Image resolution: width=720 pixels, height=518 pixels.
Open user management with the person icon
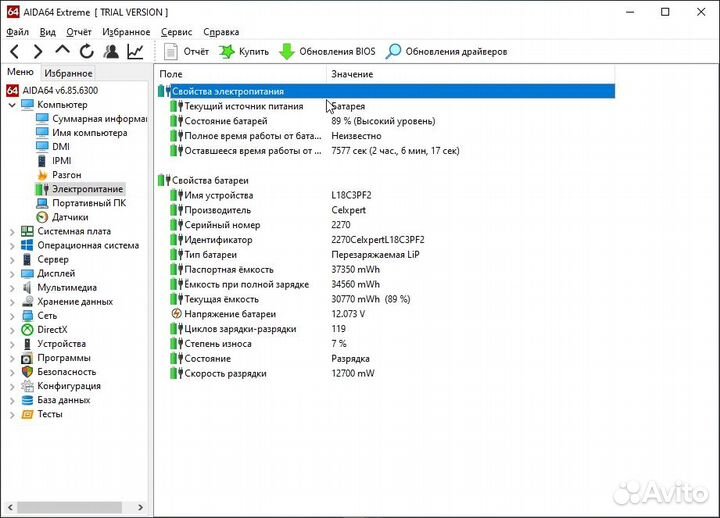pyautogui.click(x=111, y=51)
